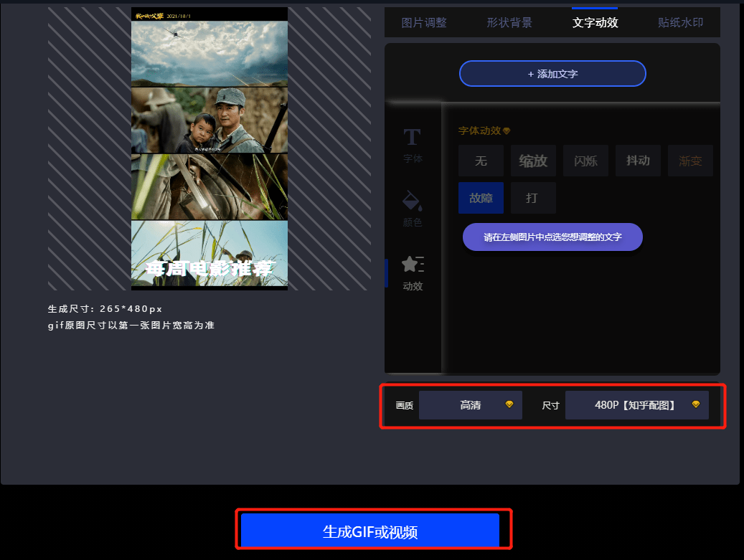Open the 字体 font panel icon

(x=413, y=139)
